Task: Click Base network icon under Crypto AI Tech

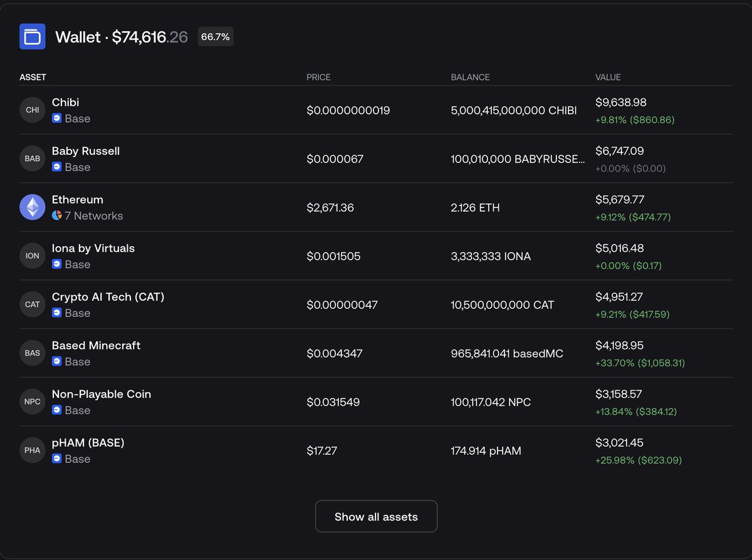Action: 56,313
